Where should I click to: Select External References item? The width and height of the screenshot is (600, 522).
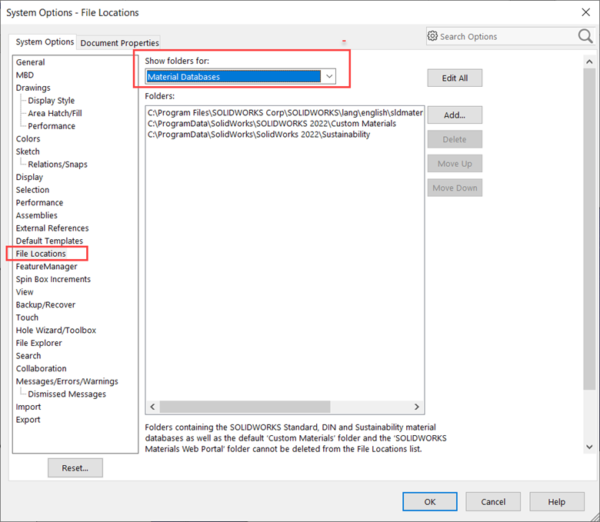pos(52,228)
